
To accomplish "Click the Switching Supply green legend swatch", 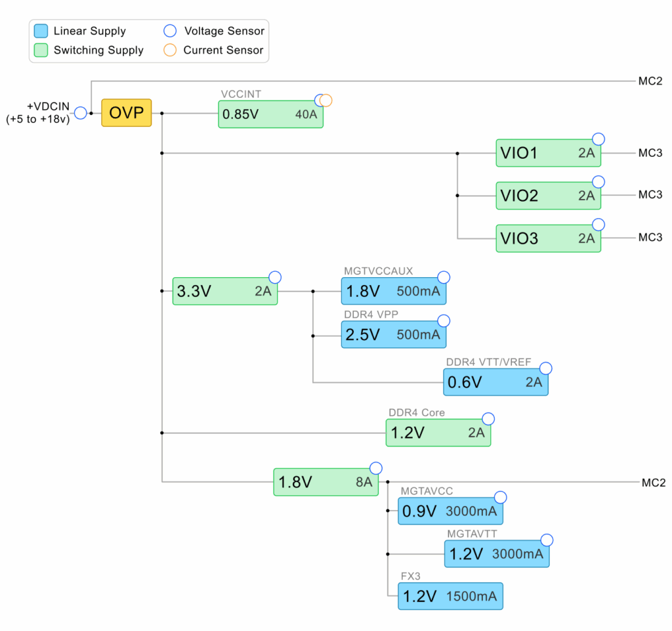I will pos(41,50).
